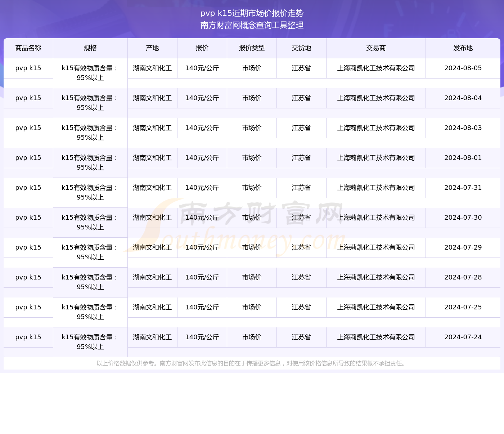The height and width of the screenshot is (434, 504).
Task: Click 江苏省 in the 2024-08-03 row
Action: [301, 128]
